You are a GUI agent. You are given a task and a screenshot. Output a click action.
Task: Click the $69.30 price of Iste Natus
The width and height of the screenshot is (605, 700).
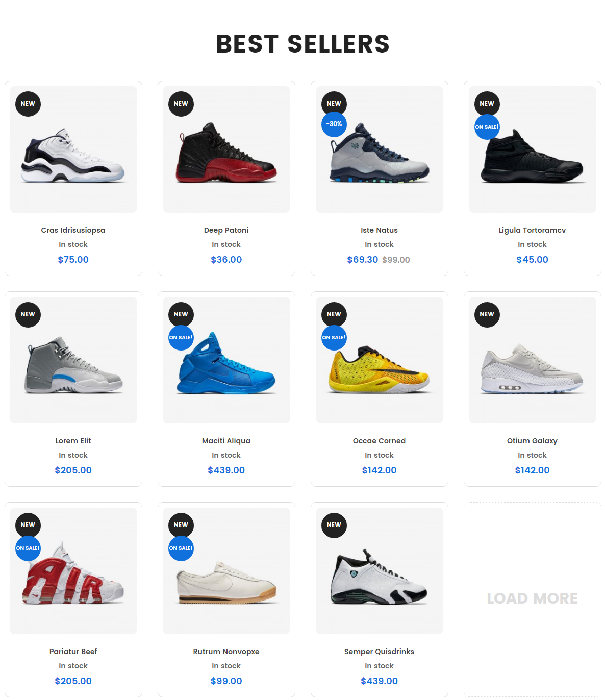(363, 260)
